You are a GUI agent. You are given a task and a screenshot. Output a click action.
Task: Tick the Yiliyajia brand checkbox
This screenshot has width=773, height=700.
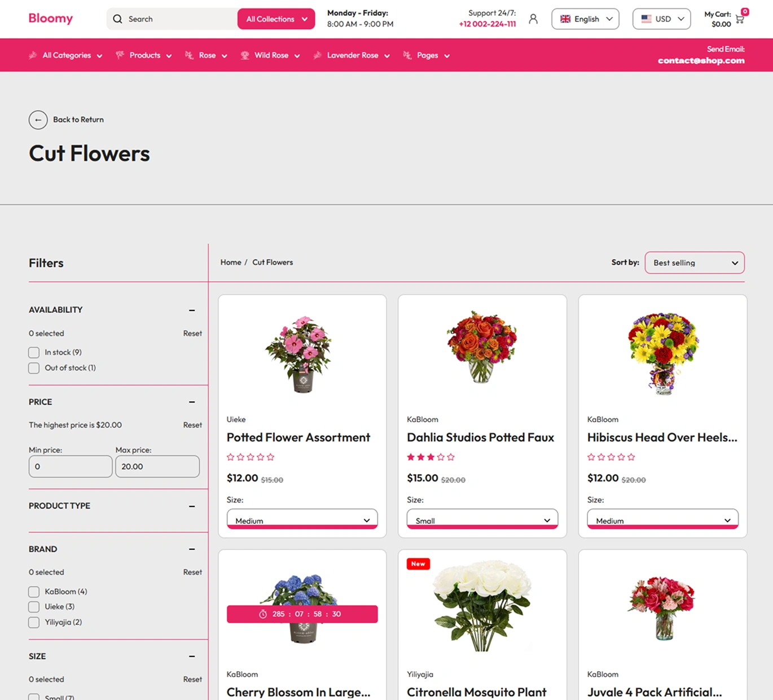[34, 623]
